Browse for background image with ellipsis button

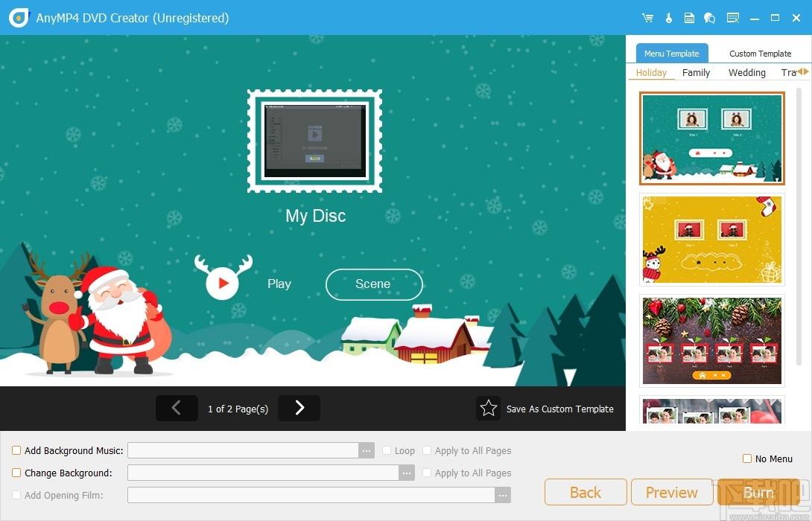[x=407, y=473]
